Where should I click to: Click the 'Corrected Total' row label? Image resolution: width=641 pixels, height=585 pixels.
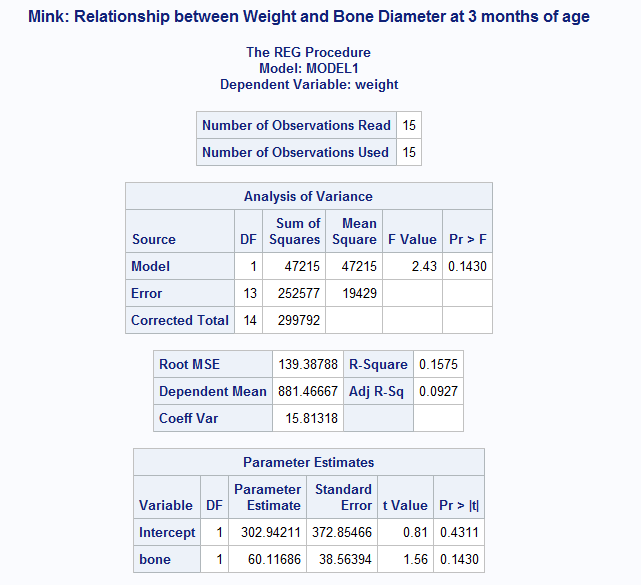(x=180, y=320)
